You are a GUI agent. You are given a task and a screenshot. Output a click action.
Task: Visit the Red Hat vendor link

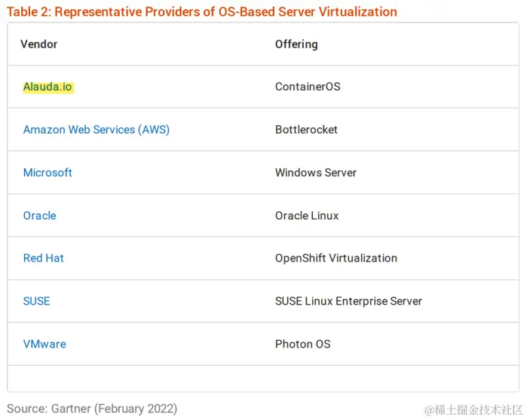pos(44,258)
